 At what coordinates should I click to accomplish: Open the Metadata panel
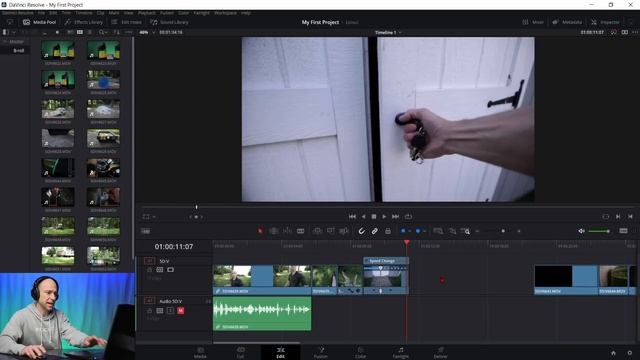coord(567,22)
